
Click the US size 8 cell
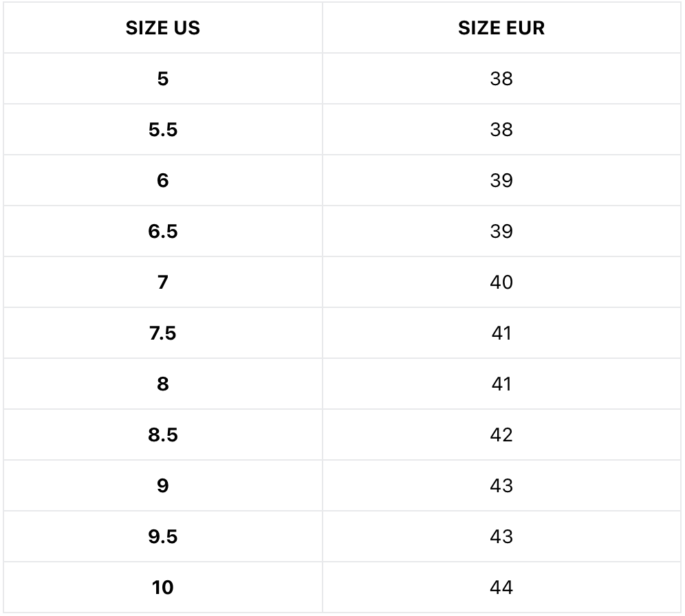pyautogui.click(x=163, y=384)
